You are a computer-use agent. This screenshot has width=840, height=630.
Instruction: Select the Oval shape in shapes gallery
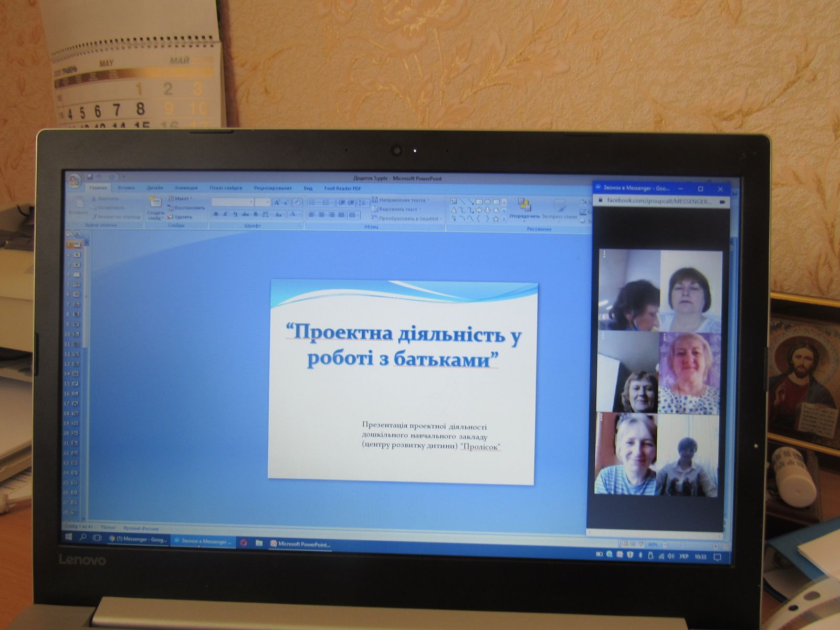pos(488,202)
